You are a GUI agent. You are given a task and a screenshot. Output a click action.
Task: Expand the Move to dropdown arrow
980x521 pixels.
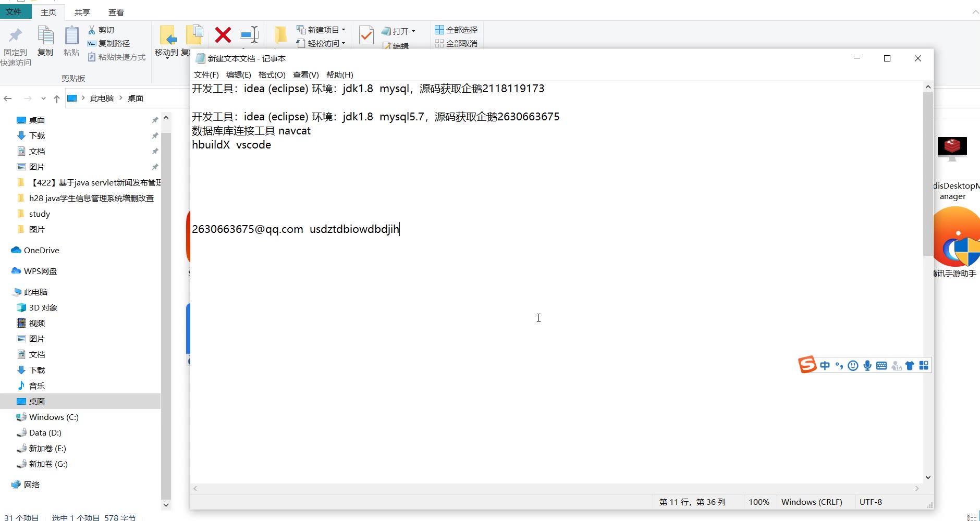(167, 58)
